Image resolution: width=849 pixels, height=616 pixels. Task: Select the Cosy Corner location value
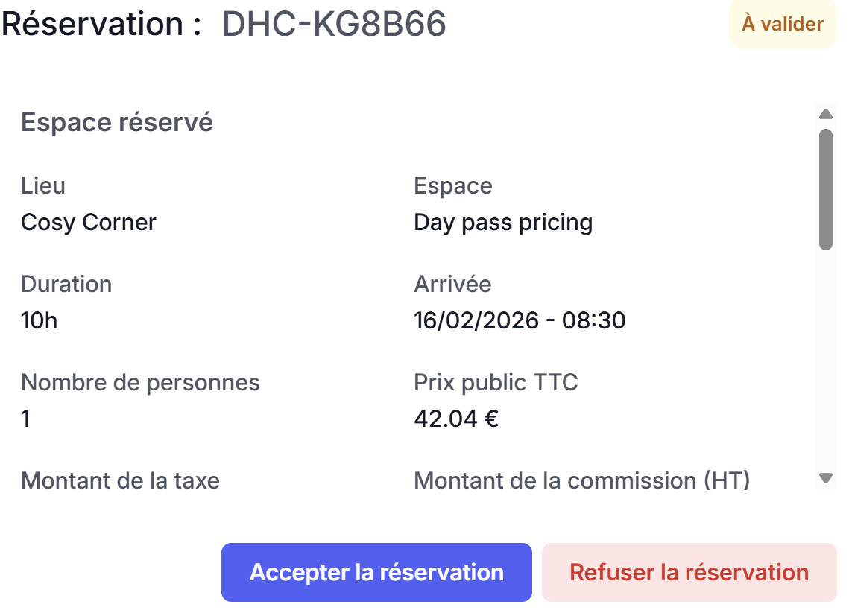(89, 222)
